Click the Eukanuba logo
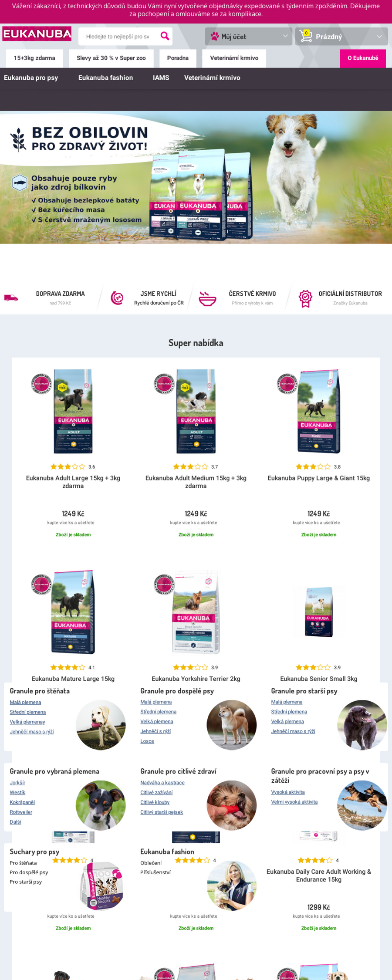The width and height of the screenshot is (392, 980). pyautogui.click(x=37, y=34)
